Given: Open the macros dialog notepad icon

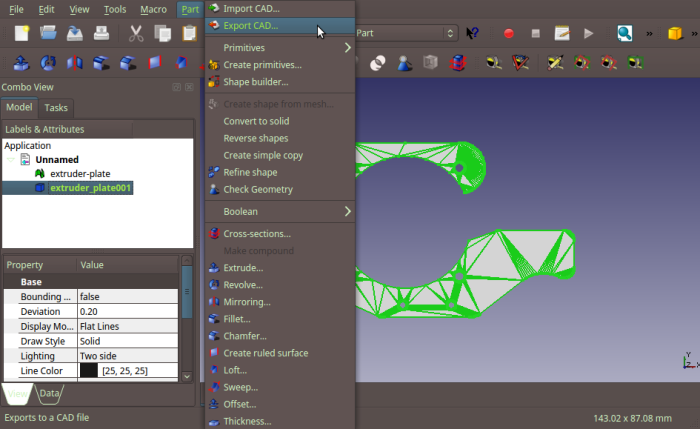Looking at the screenshot, I should pyautogui.click(x=562, y=33).
